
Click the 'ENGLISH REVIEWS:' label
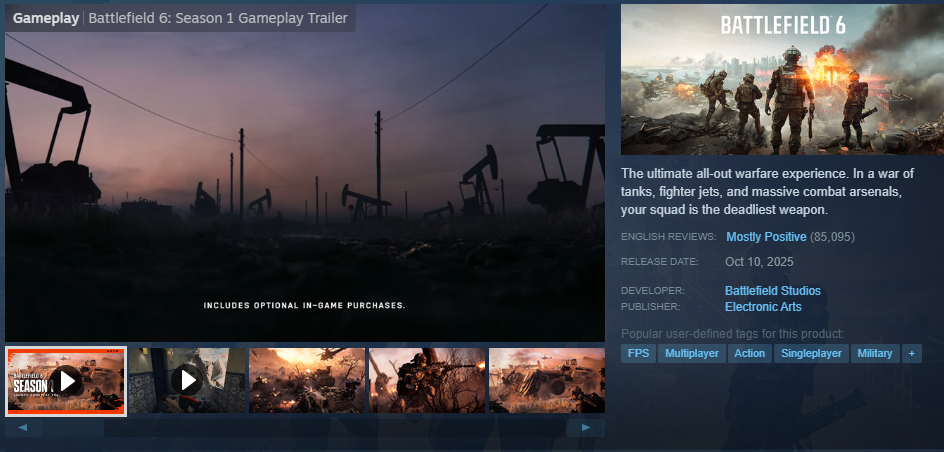(669, 237)
